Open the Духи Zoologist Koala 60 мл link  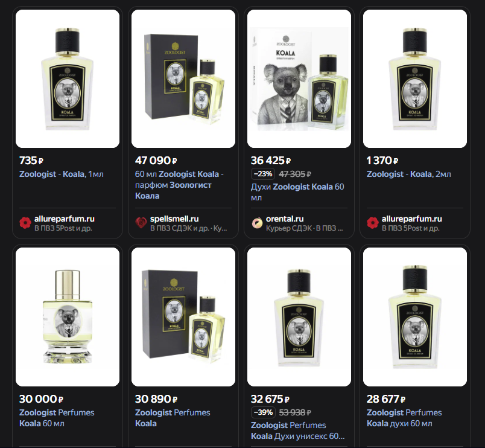click(x=297, y=192)
